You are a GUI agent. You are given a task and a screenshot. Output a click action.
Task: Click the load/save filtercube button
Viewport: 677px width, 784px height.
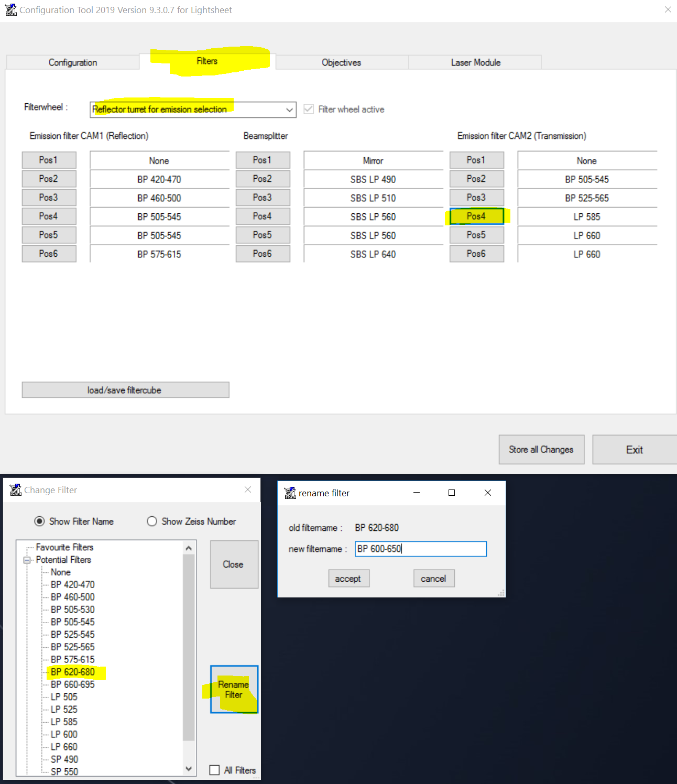pos(125,390)
